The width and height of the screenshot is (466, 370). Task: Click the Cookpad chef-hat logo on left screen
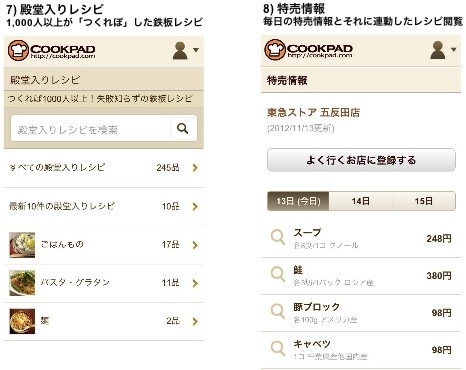[x=18, y=50]
